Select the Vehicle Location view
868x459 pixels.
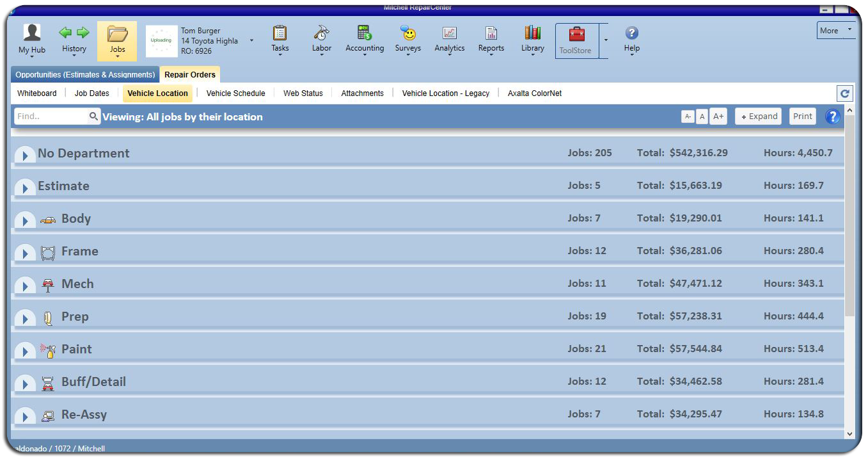(157, 93)
